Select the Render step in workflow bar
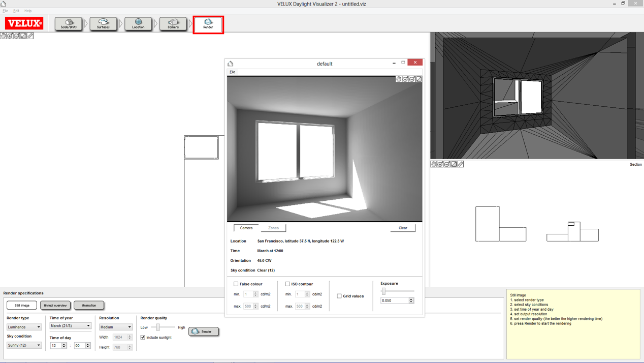This screenshot has height=363, width=644. (x=208, y=23)
